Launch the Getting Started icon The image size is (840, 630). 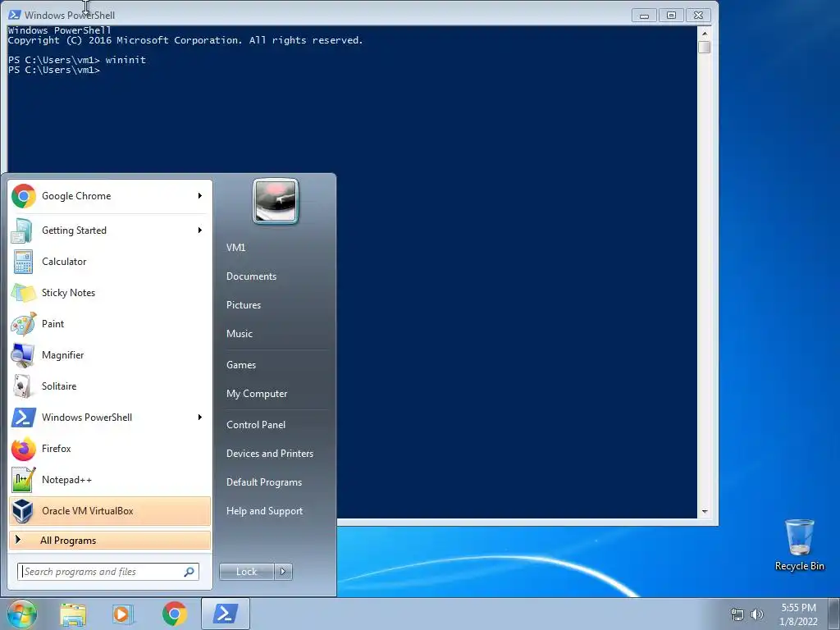tap(23, 231)
